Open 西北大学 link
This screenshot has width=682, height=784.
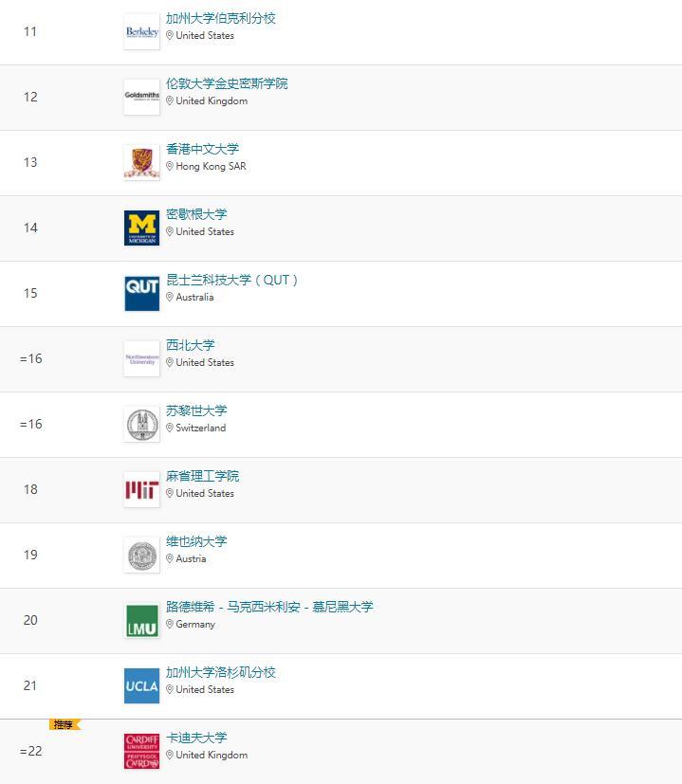tap(190, 345)
